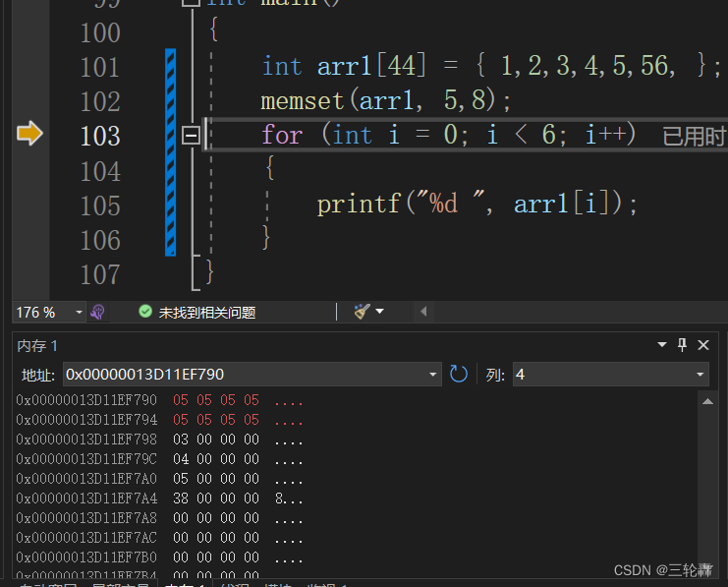The height and width of the screenshot is (587, 728).
Task: Click the 内存 1 panel title
Action: pos(37,346)
